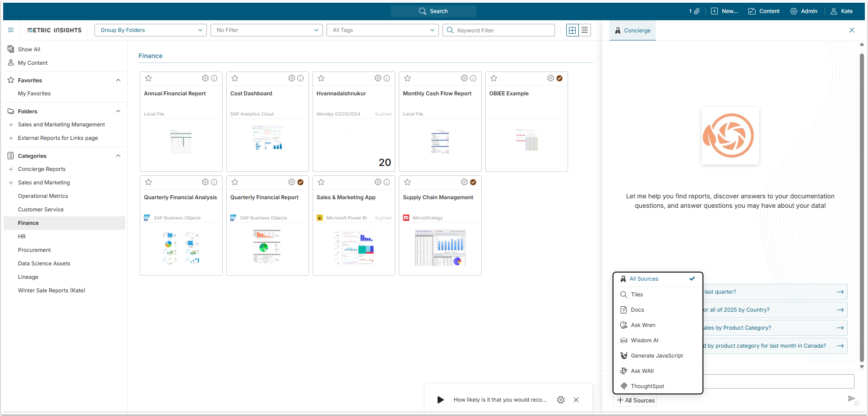Open the All Tags dropdown
Image resolution: width=868 pixels, height=416 pixels.
pyautogui.click(x=383, y=30)
